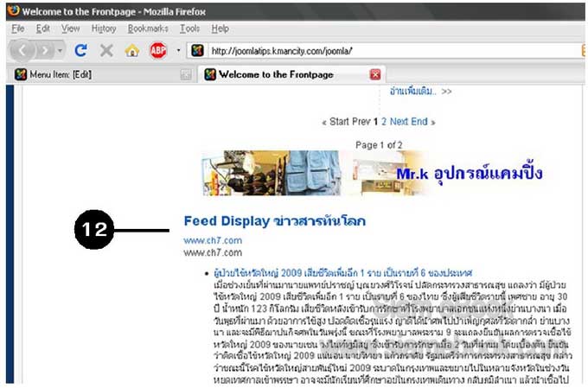Reload the page with the refresh icon
This screenshot has width=588, height=388.
click(80, 50)
